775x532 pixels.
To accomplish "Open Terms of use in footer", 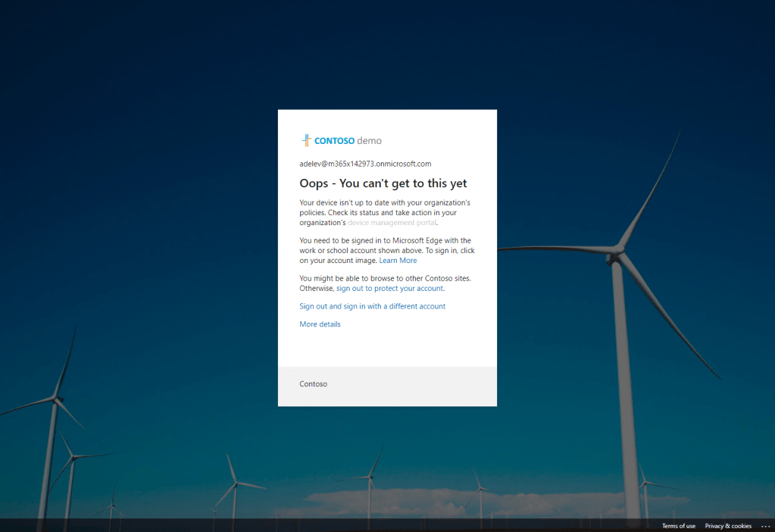I will (x=678, y=526).
